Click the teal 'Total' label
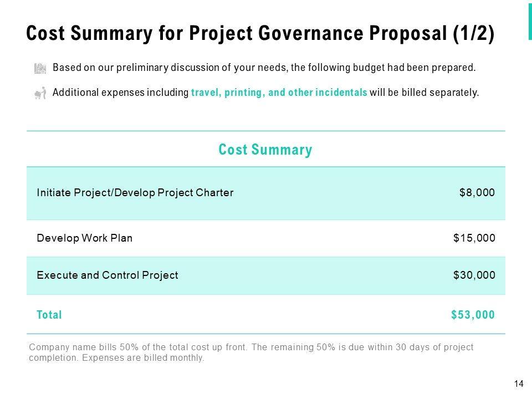This screenshot has height=399, width=532. click(x=49, y=315)
